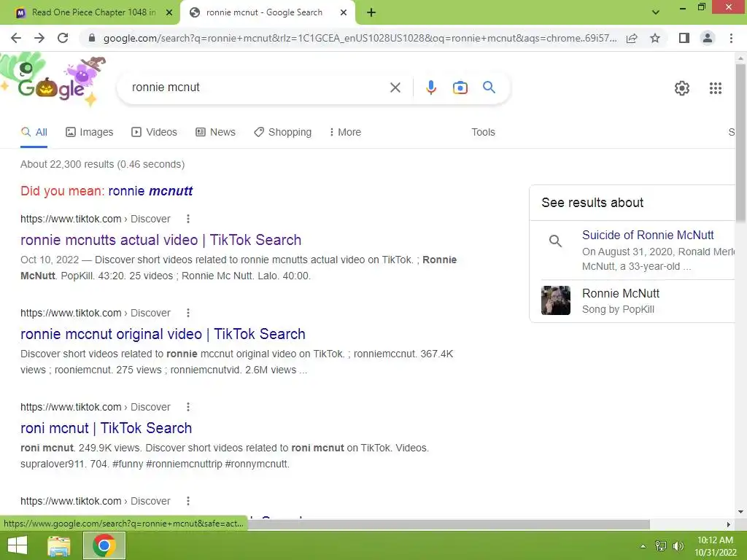Go back to the previous page
Viewport: 747px width, 560px height.
coord(16,38)
